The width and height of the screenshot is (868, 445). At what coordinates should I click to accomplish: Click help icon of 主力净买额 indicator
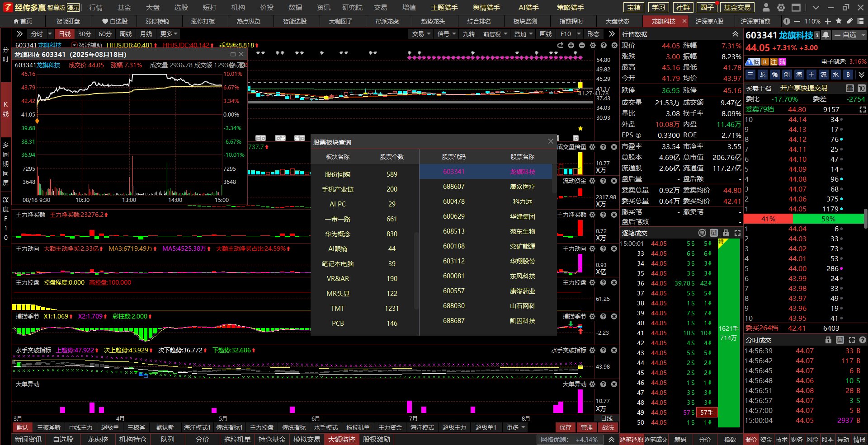pyautogui.click(x=603, y=215)
